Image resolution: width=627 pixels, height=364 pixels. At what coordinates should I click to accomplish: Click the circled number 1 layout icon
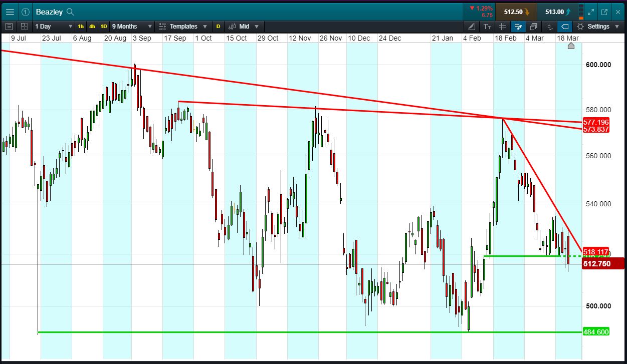pos(26,12)
